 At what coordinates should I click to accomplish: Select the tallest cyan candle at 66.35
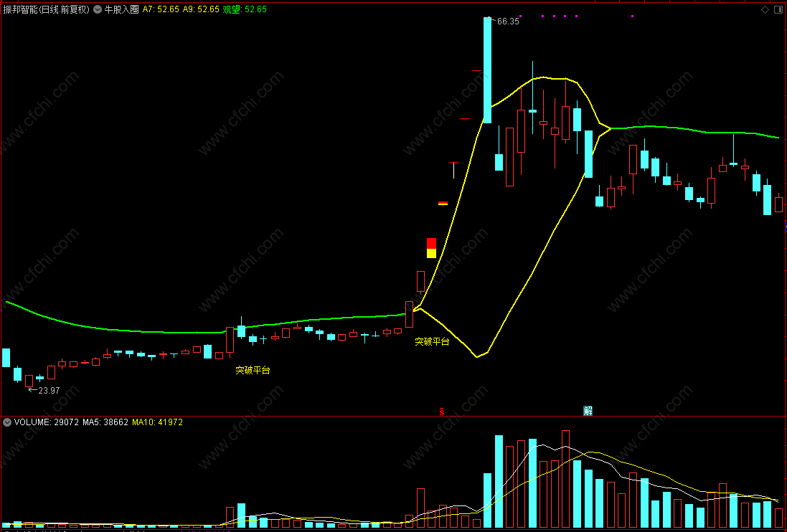(487, 70)
